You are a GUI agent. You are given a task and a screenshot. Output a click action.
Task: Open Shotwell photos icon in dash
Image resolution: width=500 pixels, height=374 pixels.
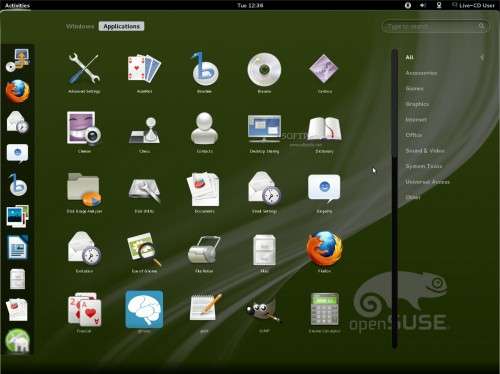[18, 216]
